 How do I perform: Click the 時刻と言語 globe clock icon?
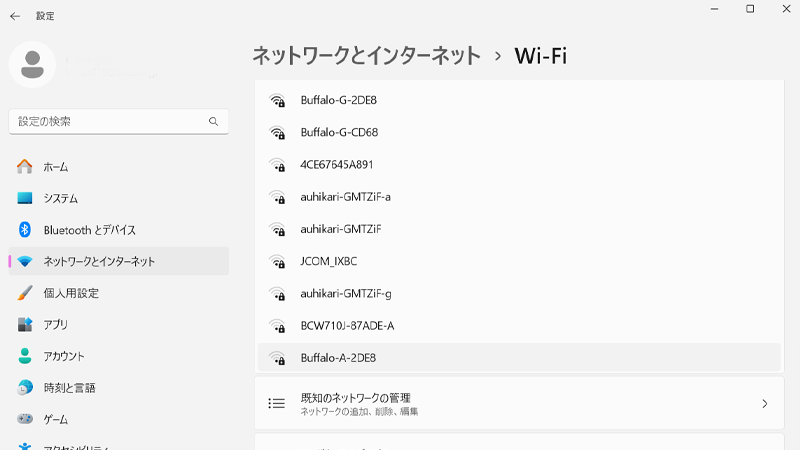click(24, 388)
